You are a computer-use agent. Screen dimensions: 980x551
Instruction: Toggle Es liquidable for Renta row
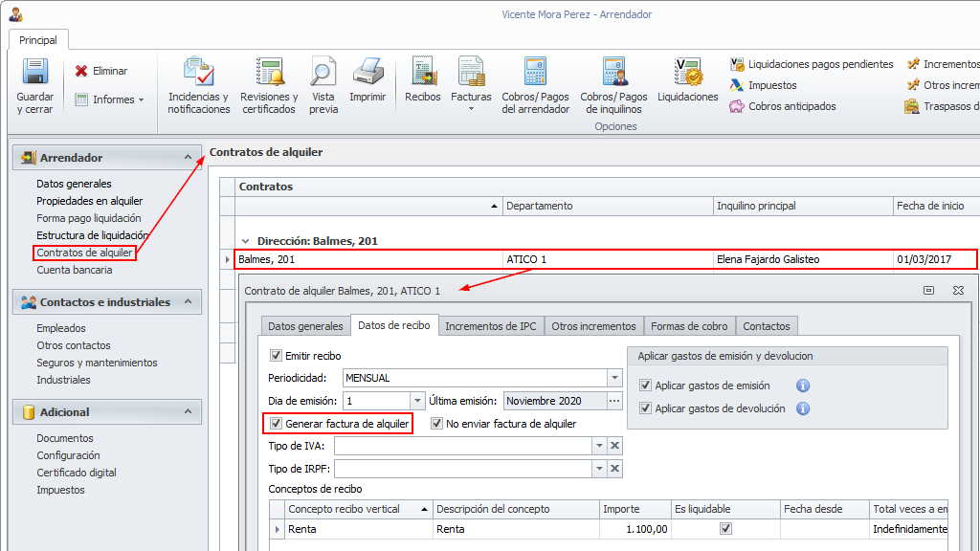(x=725, y=529)
